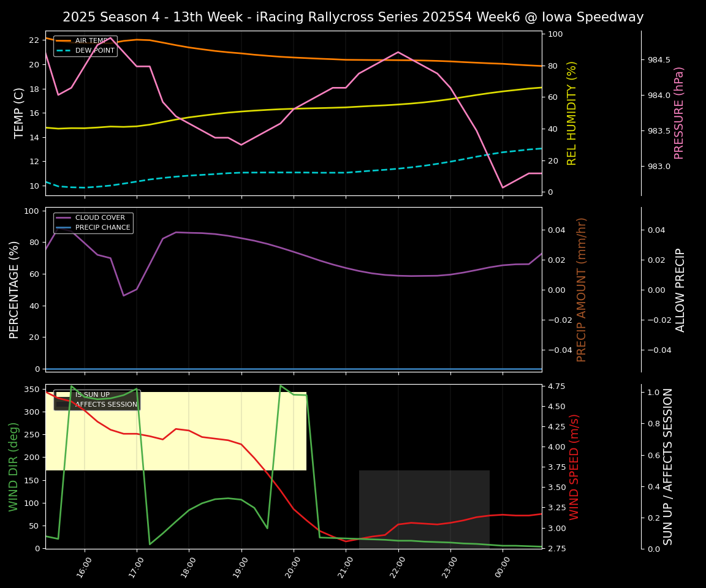Expand the wind direction legend box

pyautogui.click(x=97, y=399)
